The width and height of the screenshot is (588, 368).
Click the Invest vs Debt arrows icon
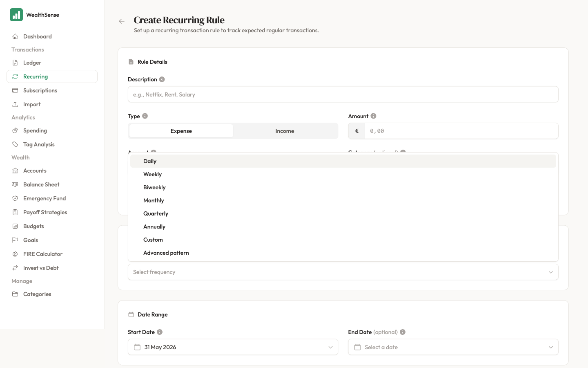(15, 268)
